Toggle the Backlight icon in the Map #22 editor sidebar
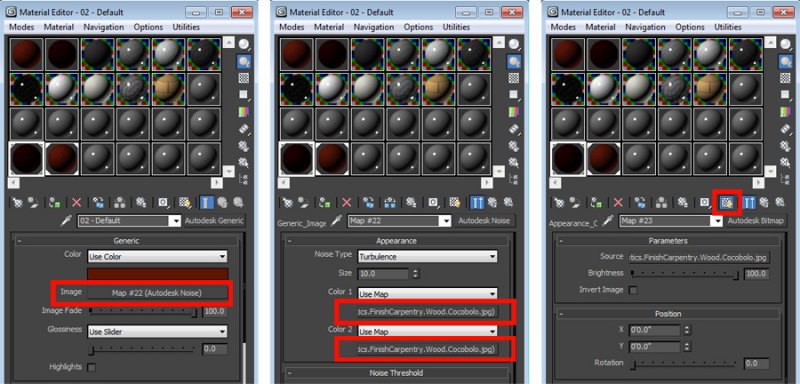The height and width of the screenshot is (384, 800). tap(514, 62)
